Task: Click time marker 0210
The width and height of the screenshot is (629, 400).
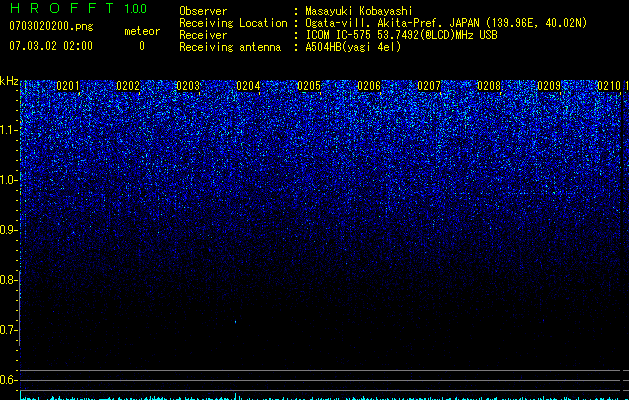Action: pyautogui.click(x=609, y=86)
